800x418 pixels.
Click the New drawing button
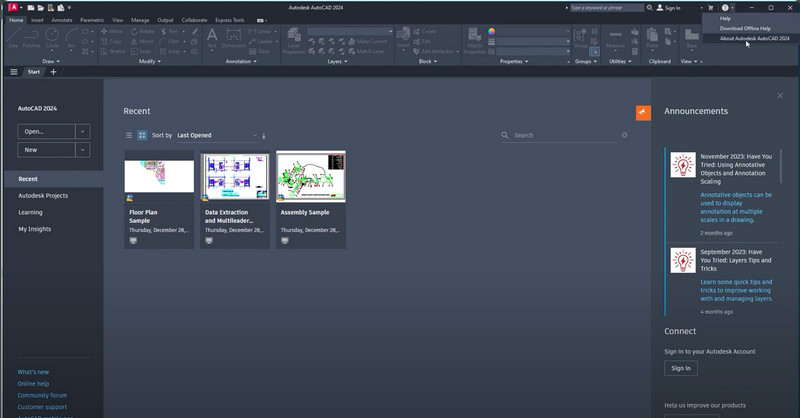tap(47, 150)
